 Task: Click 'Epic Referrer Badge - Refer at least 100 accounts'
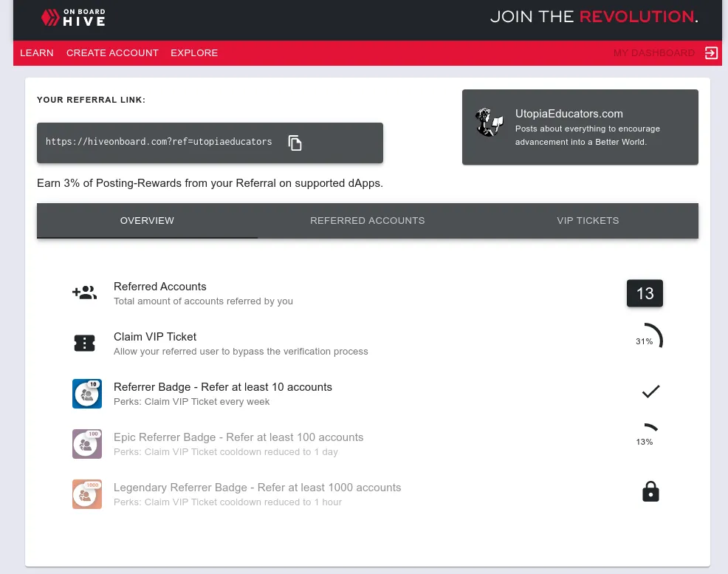pyautogui.click(x=238, y=437)
